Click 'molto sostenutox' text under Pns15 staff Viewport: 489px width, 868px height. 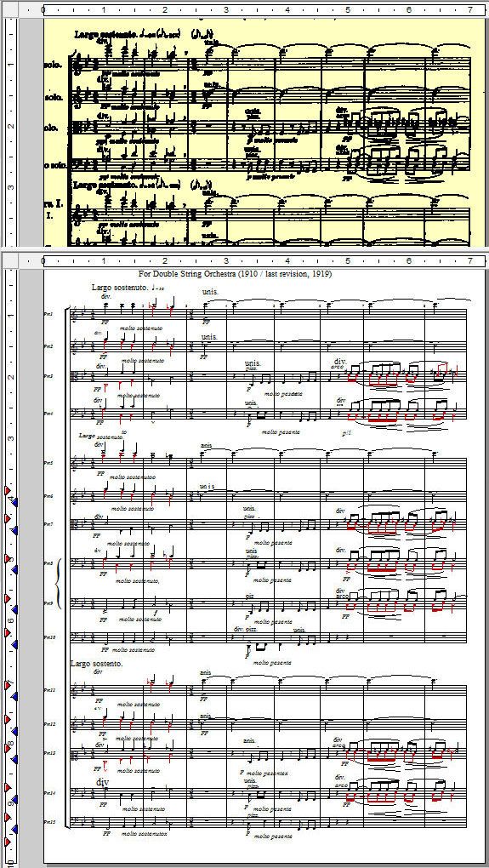click(x=143, y=833)
